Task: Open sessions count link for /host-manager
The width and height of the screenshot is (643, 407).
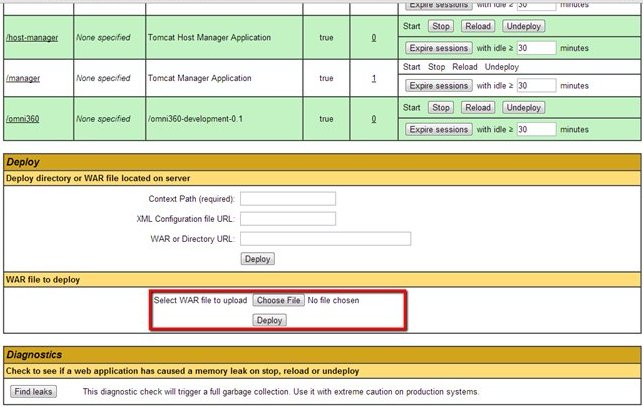Action: tap(374, 38)
